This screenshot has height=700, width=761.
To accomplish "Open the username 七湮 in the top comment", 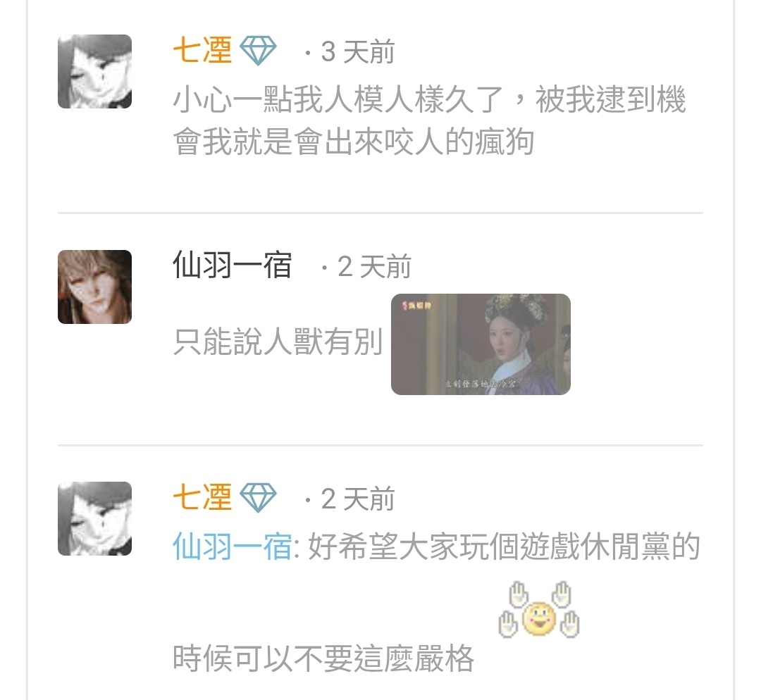I will [x=202, y=51].
